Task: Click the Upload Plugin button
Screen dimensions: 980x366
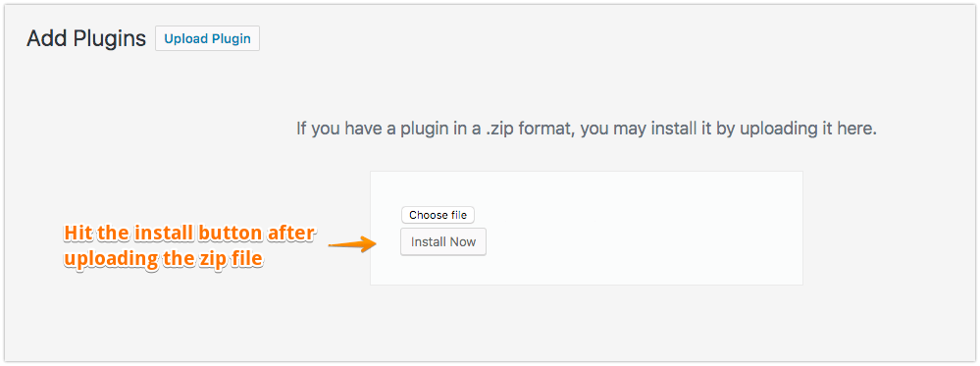Action: click(207, 39)
